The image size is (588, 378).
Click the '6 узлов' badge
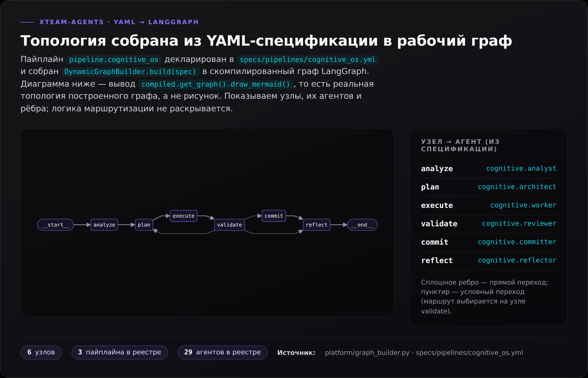(41, 352)
